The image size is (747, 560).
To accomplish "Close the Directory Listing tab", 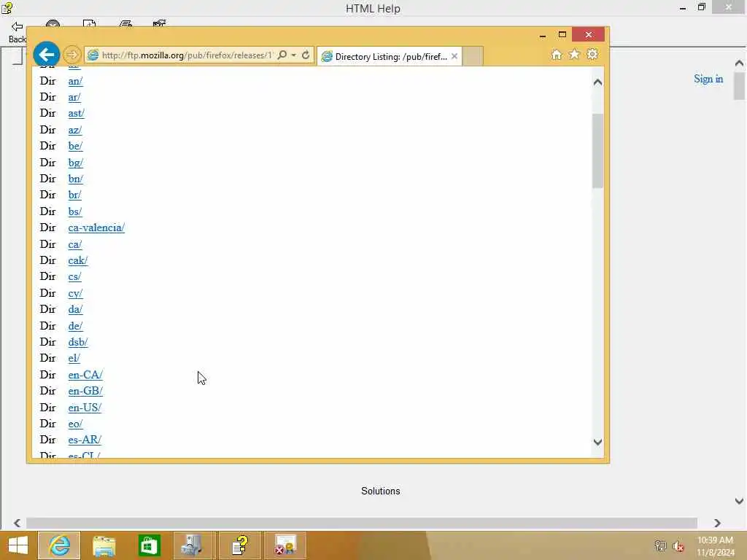I will [454, 56].
